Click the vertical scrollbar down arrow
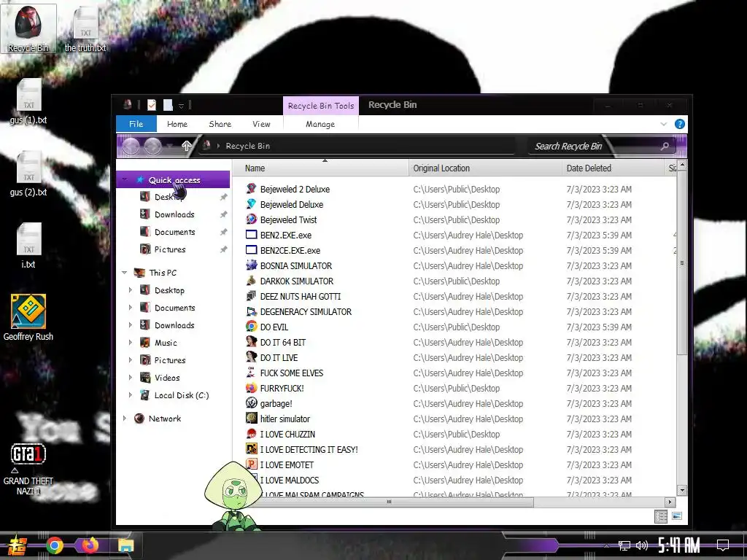Screen dimensions: 747x560 [682, 490]
